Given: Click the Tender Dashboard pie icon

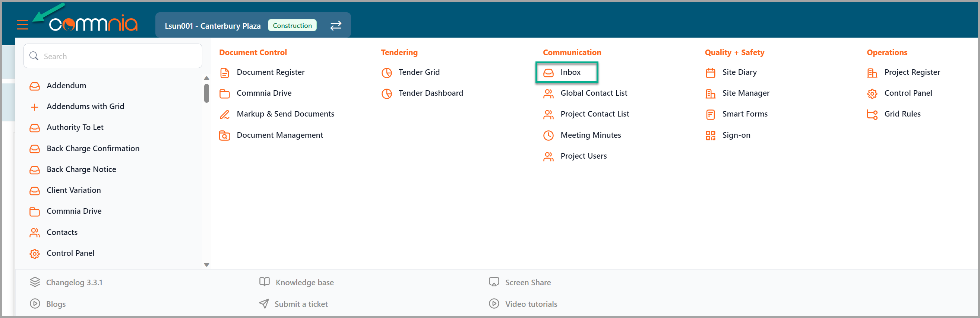Looking at the screenshot, I should point(386,93).
